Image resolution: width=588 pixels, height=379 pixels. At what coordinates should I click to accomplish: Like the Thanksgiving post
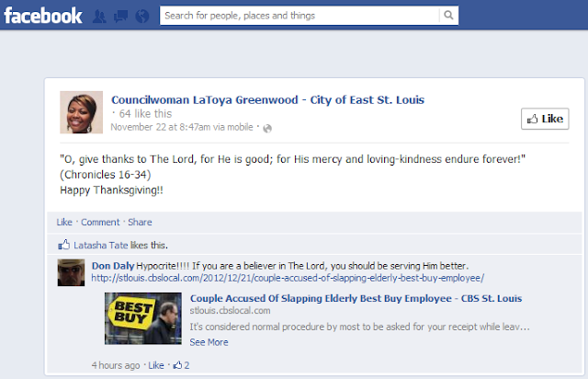click(x=64, y=222)
